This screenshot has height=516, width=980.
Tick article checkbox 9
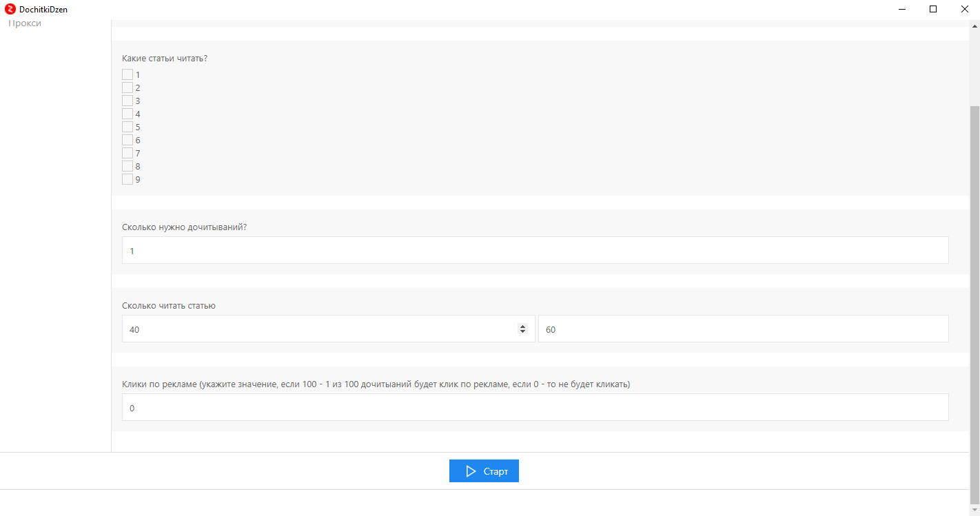127,179
